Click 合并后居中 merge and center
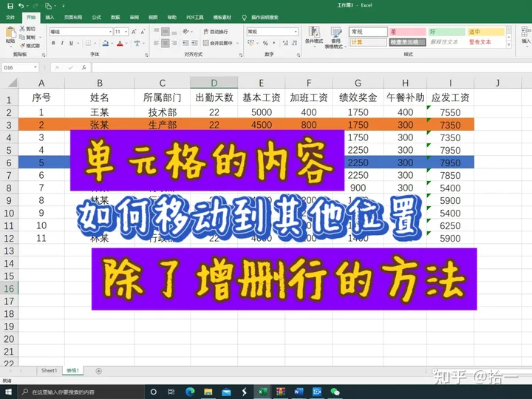 pyautogui.click(x=218, y=43)
